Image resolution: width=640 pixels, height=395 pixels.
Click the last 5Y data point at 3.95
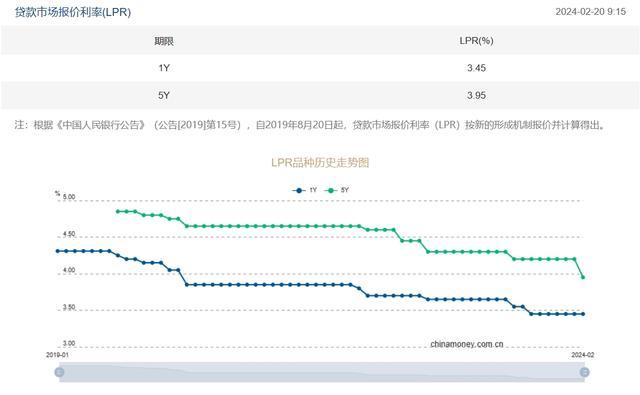point(583,277)
